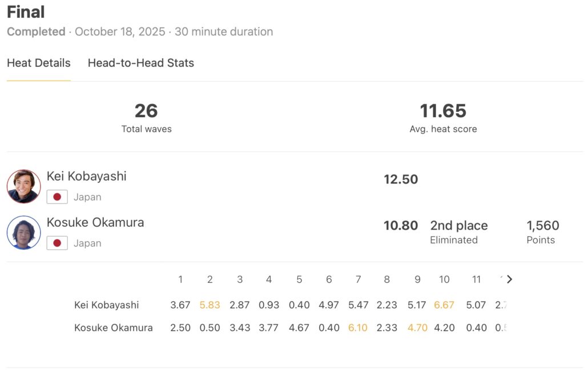Image resolution: width=588 pixels, height=373 pixels.
Task: Click Japan flag icon under Kosuke Okamura
Action: click(x=57, y=243)
